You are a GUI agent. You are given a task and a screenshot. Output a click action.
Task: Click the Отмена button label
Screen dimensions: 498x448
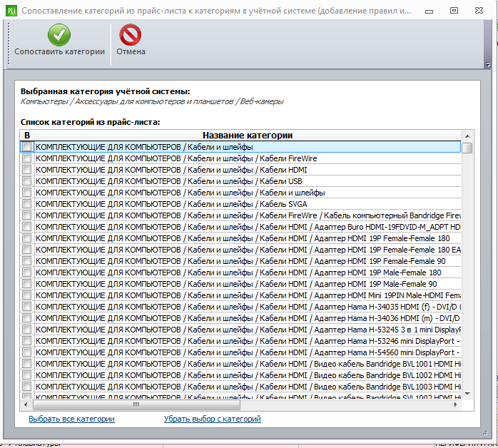point(131,51)
